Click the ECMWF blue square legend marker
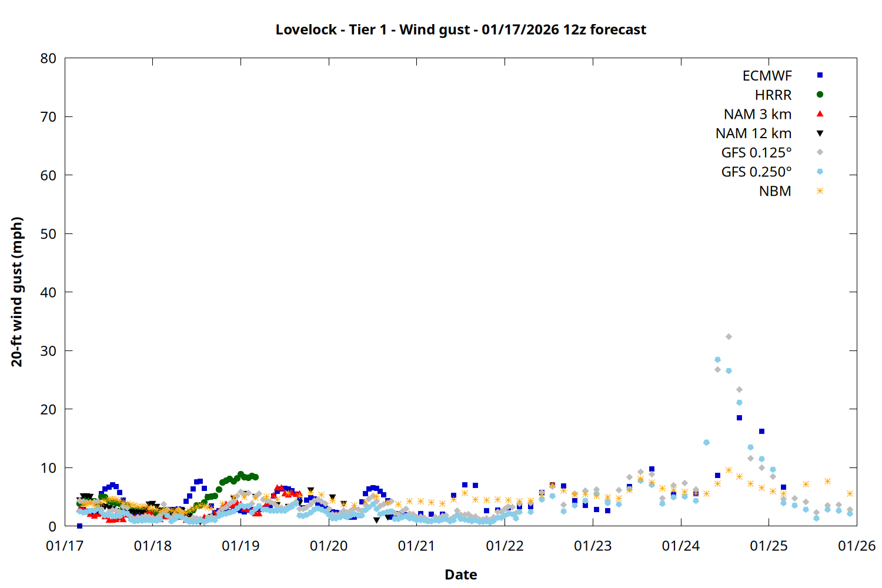 pos(820,75)
